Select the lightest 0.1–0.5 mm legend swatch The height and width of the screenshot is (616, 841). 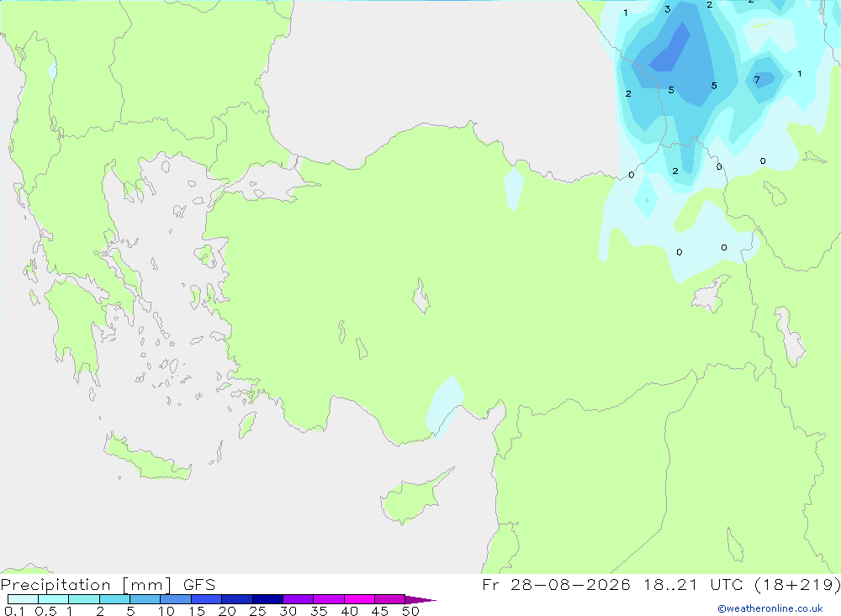(x=23, y=599)
